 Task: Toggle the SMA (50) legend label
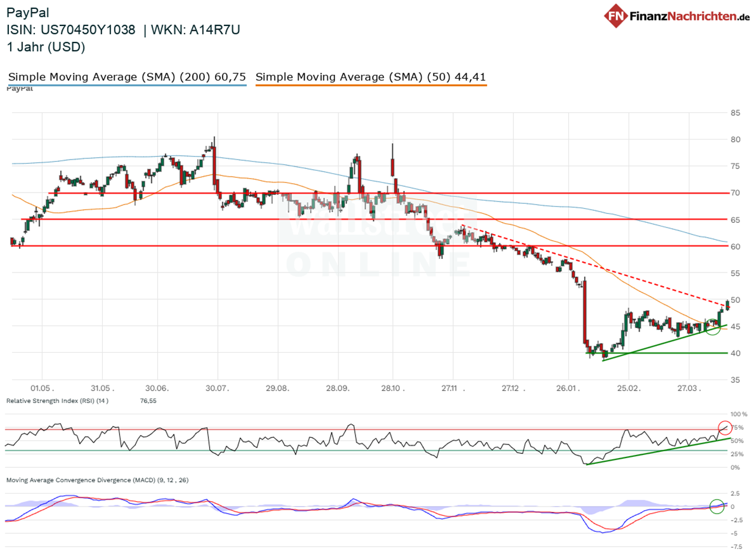(371, 77)
